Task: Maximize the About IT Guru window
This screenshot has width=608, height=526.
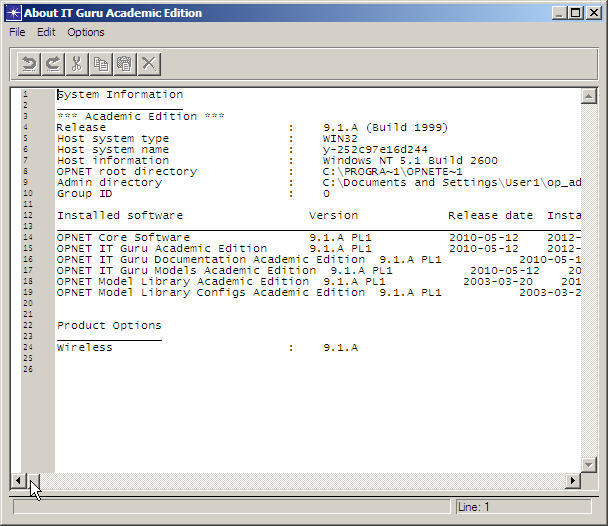Action: 576,13
